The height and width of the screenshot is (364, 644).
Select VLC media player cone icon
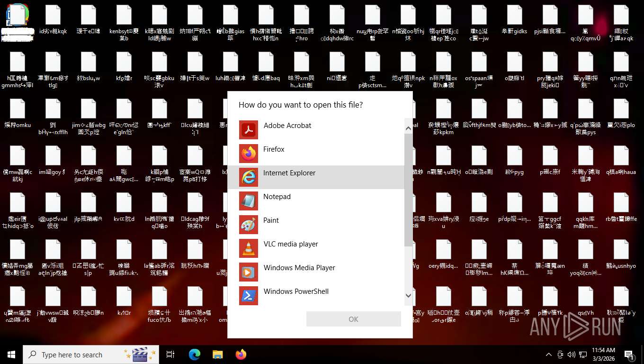pyautogui.click(x=249, y=248)
